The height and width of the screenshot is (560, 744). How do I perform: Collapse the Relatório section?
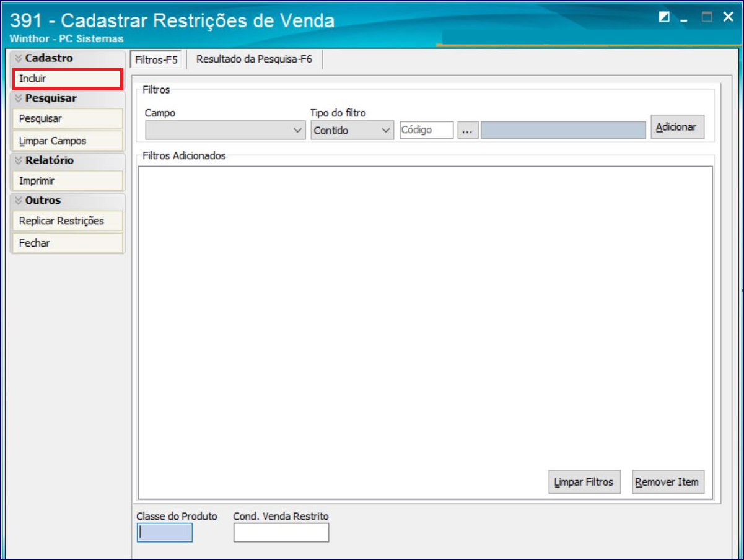point(68,160)
